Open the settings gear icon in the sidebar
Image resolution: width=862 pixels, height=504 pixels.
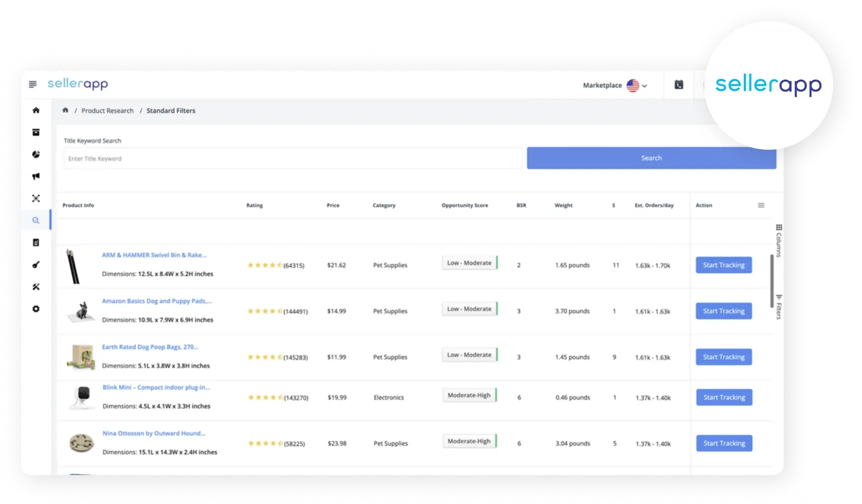pos(36,309)
